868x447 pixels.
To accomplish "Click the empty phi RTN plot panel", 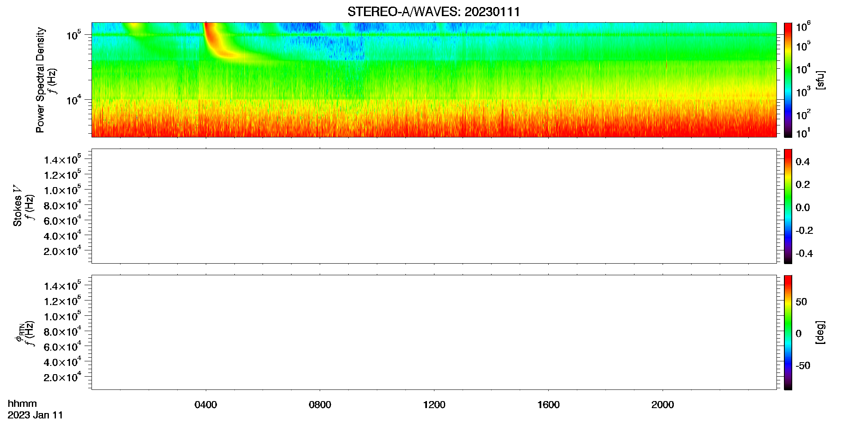I will point(434,332).
